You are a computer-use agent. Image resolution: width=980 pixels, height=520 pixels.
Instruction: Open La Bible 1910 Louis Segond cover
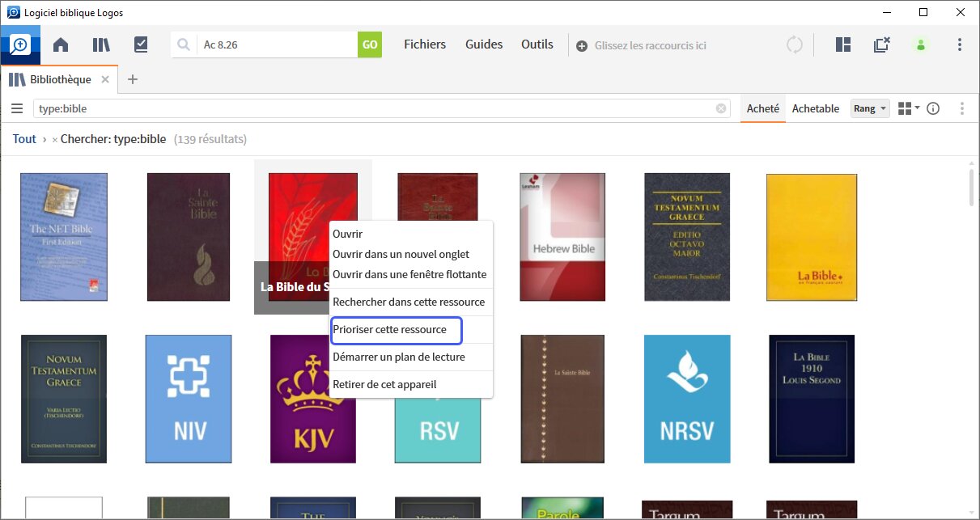point(812,399)
